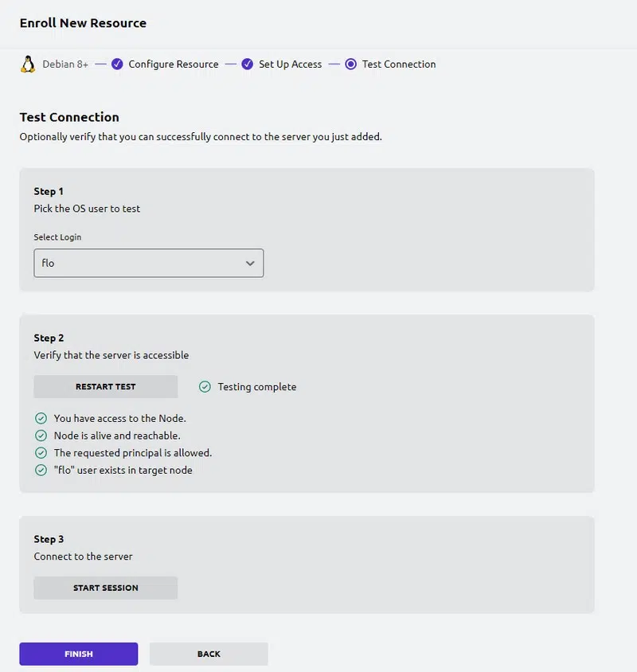Click the Debian 8+ step label
The width and height of the screenshot is (637, 672).
65,64
